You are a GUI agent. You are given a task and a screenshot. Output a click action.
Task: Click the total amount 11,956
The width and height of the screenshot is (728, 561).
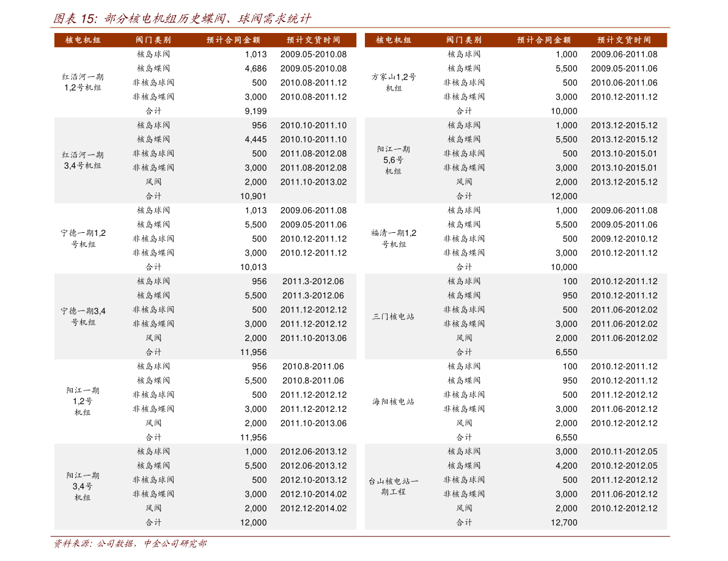253,352
